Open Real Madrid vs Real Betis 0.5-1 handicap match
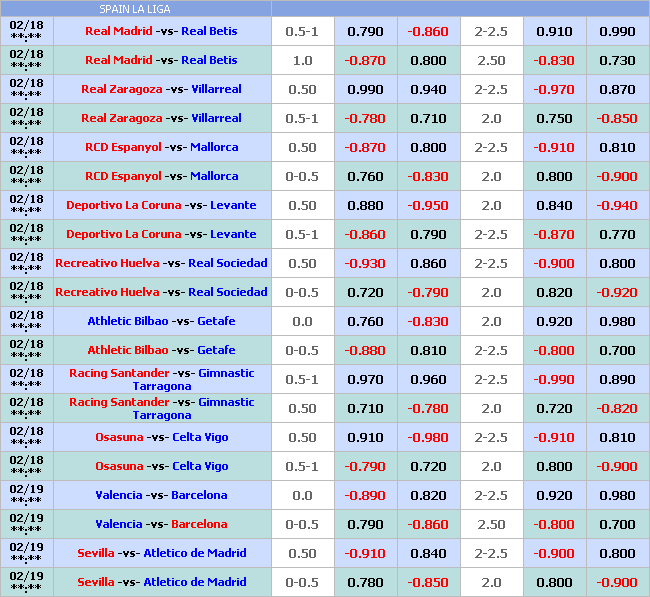This screenshot has width=650, height=597. pyautogui.click(x=161, y=31)
